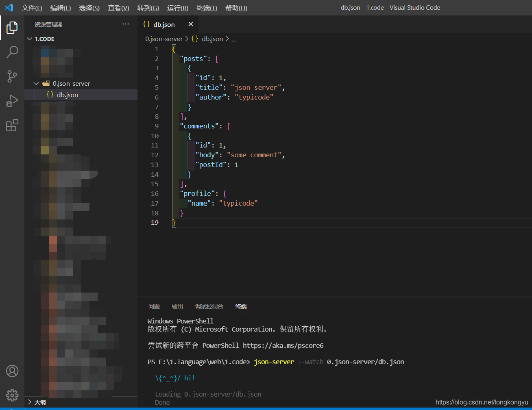
Task: Click 'Loading 0.json-server/db.json' terminal line
Action: [208, 394]
